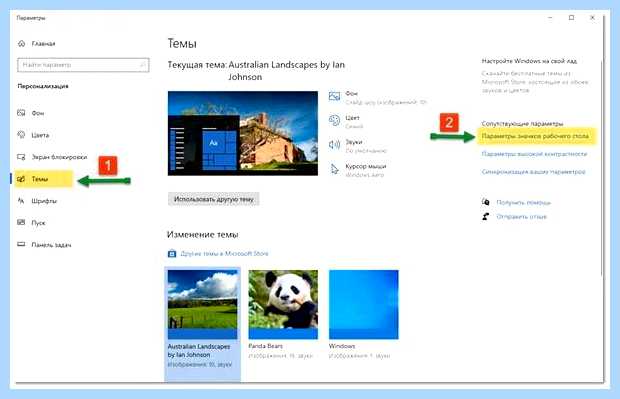This screenshot has width=620, height=399.
Task: Select the Темы sidebar item
Action: click(44, 179)
